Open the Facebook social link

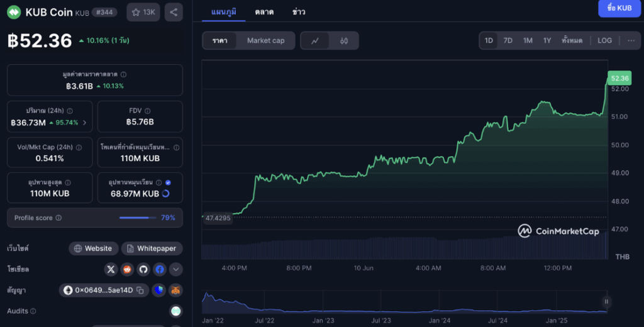click(x=160, y=269)
